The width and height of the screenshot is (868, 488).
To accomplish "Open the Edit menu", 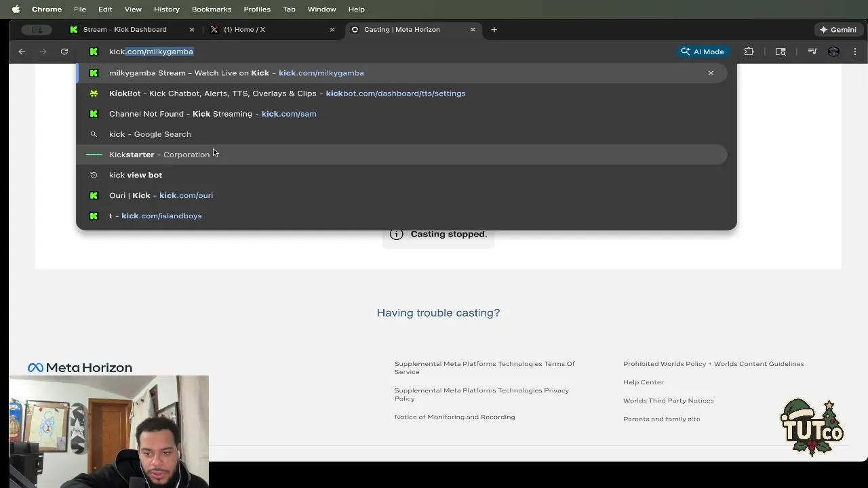I will pos(105,9).
